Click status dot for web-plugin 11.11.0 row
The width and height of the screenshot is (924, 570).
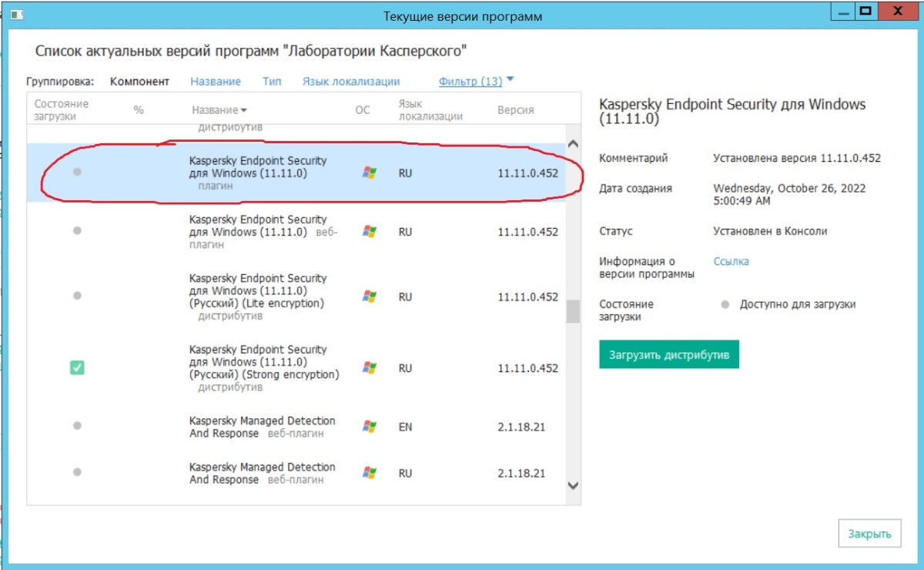(77, 231)
